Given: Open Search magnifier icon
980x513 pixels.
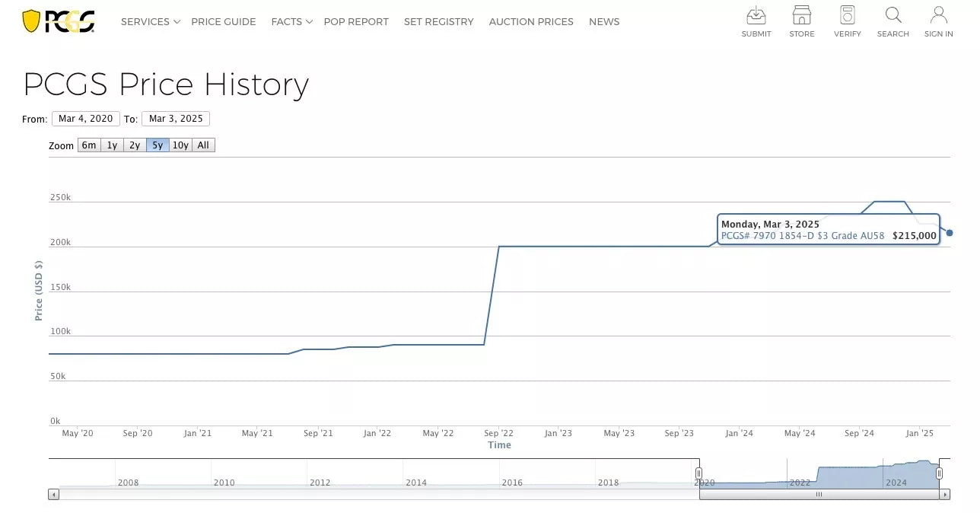Looking at the screenshot, I should [893, 15].
